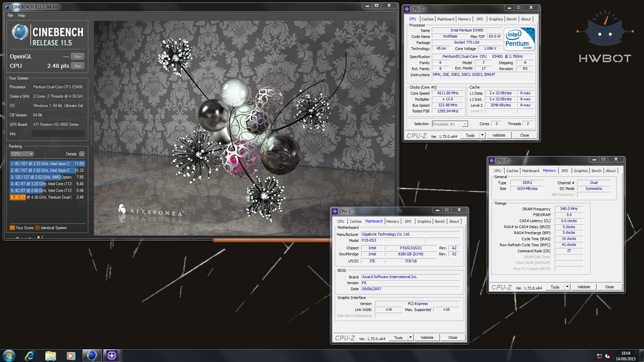
Task: Open Graphics tab in CPU window
Action: 496,19
